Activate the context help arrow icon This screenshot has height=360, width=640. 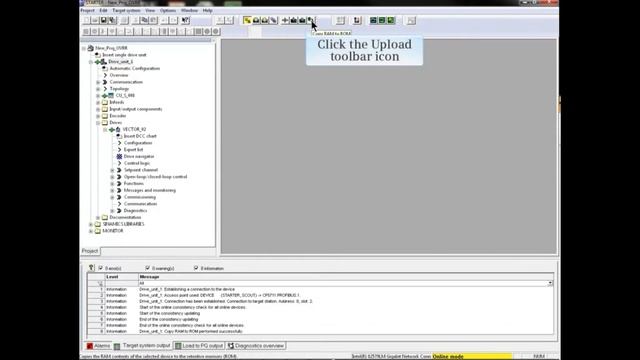coord(185,20)
